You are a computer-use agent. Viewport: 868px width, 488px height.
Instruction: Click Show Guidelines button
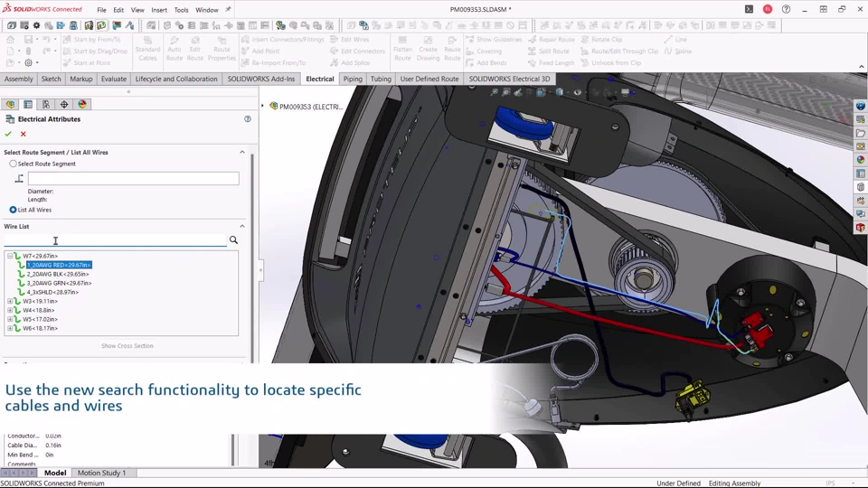click(494, 39)
